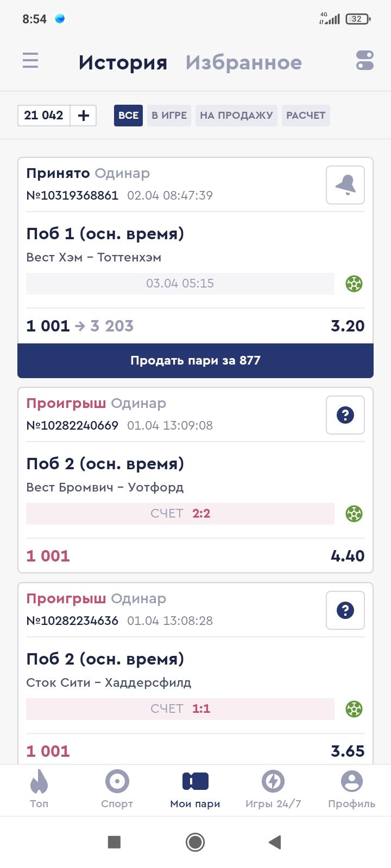Open help icon for West Bromwich bet
The image size is (391, 868).
[345, 415]
